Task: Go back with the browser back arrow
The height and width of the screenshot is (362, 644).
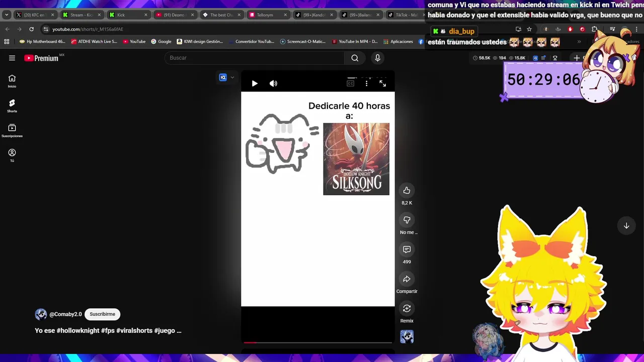Action: point(7,29)
